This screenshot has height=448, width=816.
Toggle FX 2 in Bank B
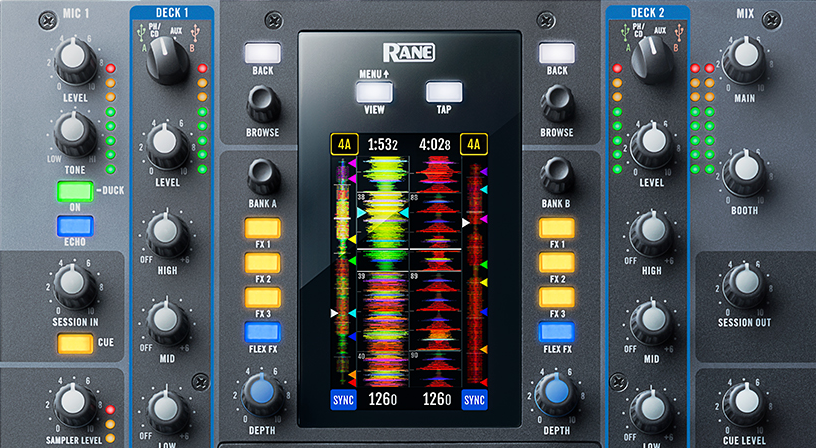557,263
